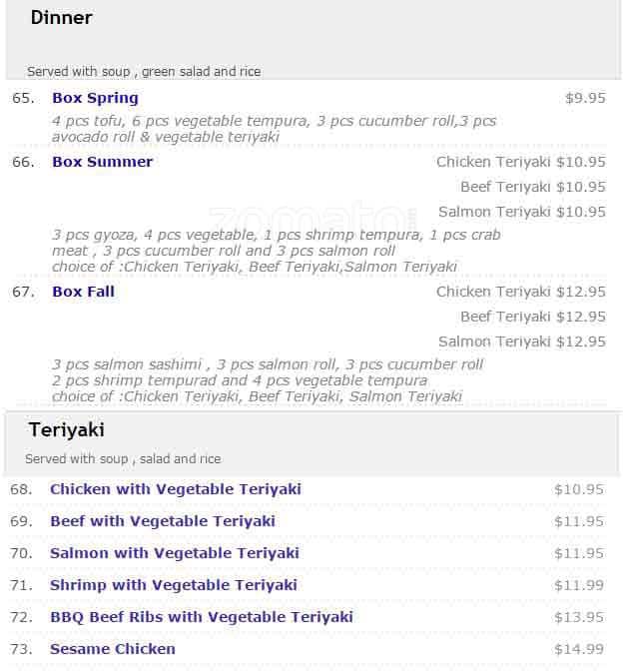
Task: Select Salmon with Vegetable Teriyaki
Action: pos(174,553)
